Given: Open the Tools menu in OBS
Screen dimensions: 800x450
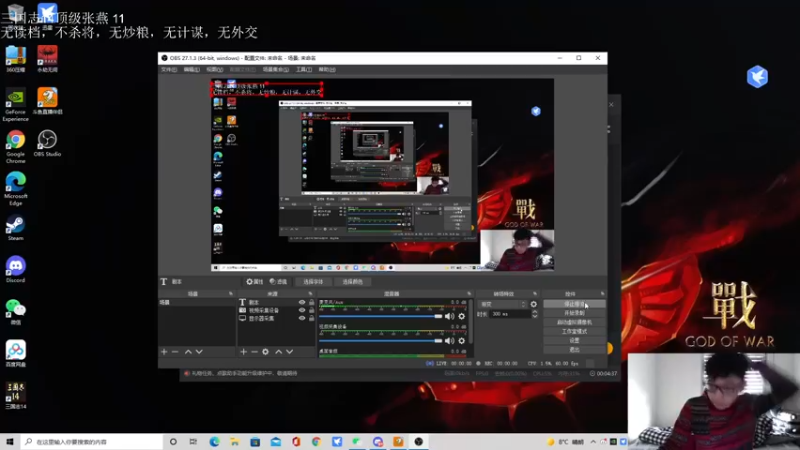Looking at the screenshot, I should coord(304,69).
